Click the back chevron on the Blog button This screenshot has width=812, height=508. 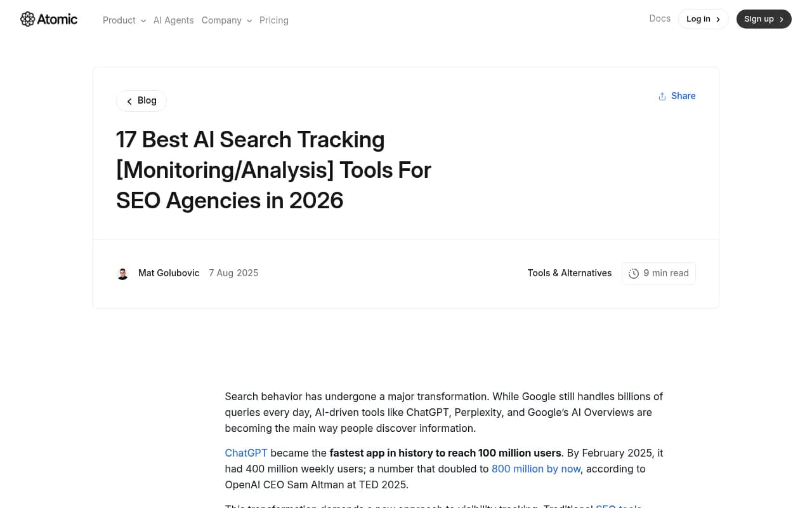[129, 100]
